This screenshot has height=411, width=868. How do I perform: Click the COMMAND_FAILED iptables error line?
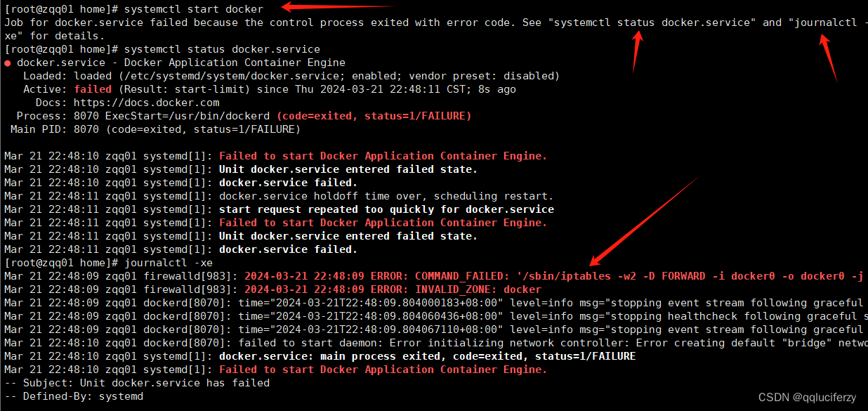[x=435, y=276]
